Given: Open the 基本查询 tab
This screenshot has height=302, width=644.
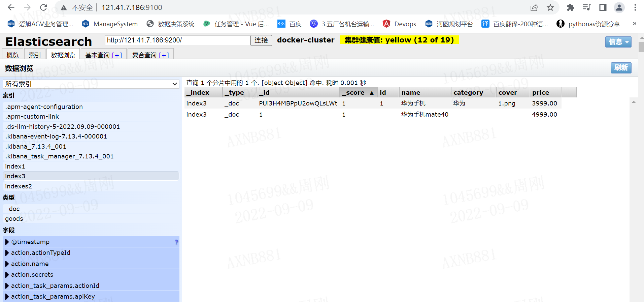Looking at the screenshot, I should pyautogui.click(x=97, y=55).
